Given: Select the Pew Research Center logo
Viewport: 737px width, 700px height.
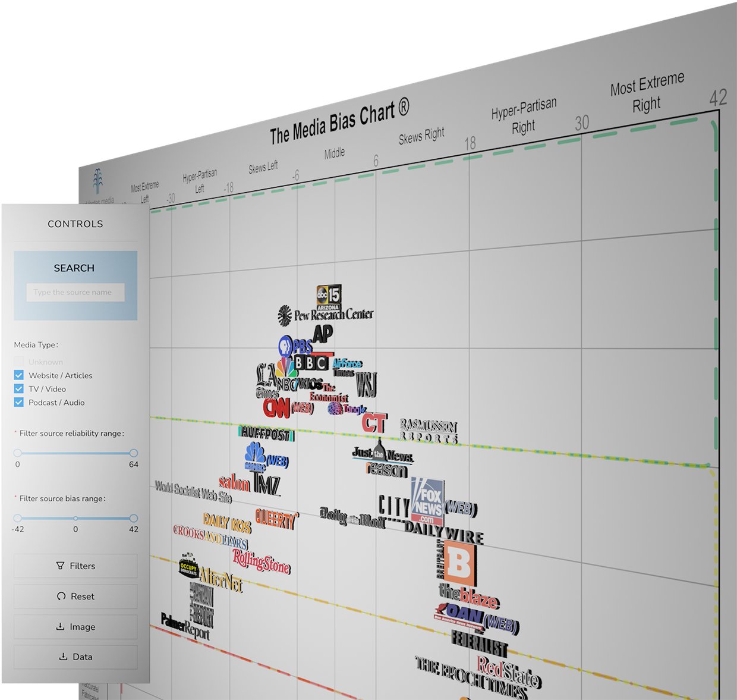Looking at the screenshot, I should coord(326,315).
